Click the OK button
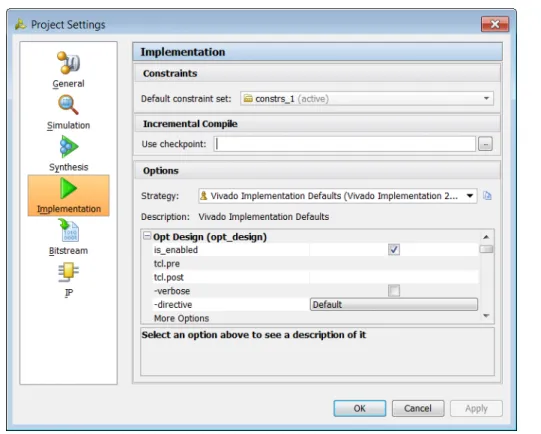 pyautogui.click(x=360, y=408)
